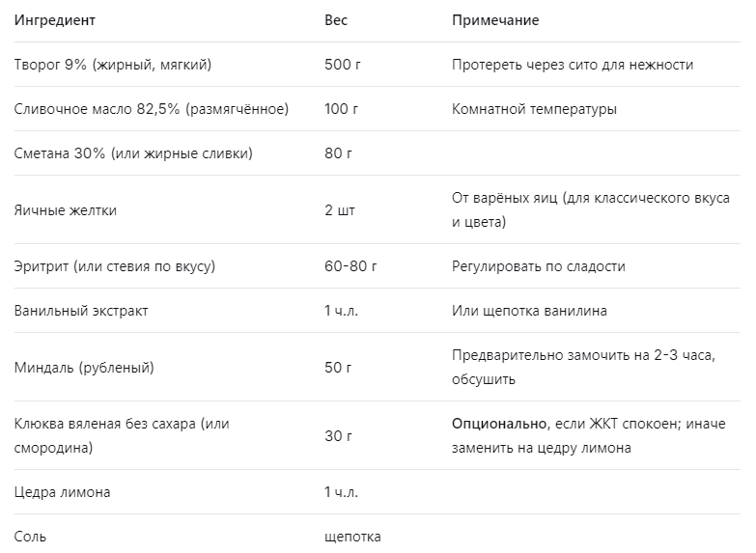Select the Миндаль (рубленый) cell

point(84,368)
